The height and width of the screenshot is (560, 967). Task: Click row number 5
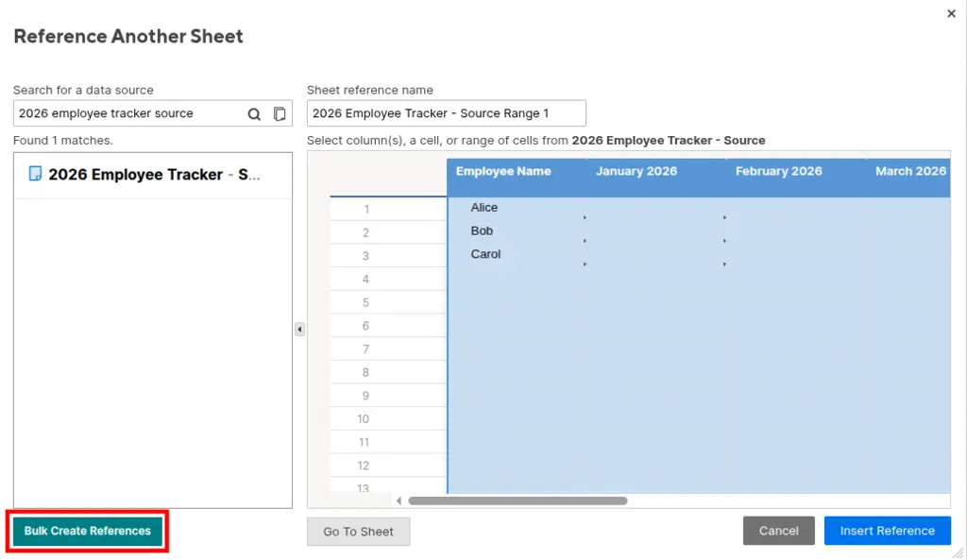click(388, 303)
